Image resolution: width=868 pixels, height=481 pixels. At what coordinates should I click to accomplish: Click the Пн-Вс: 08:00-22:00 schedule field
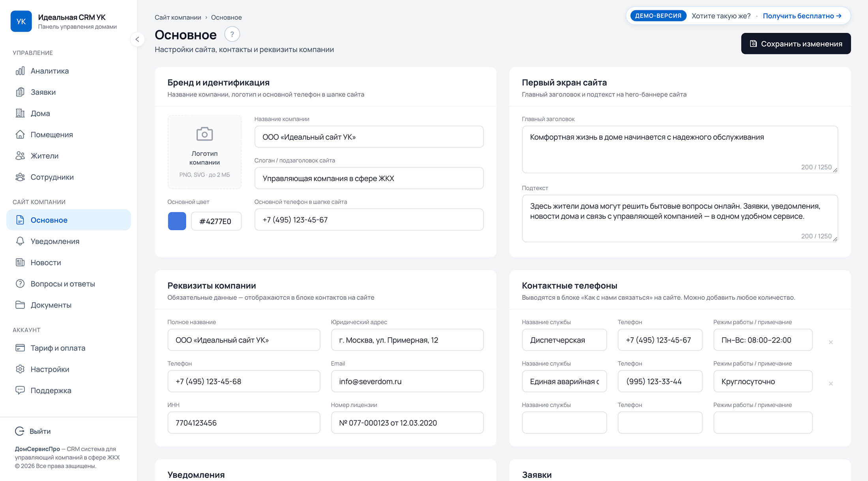(x=763, y=340)
